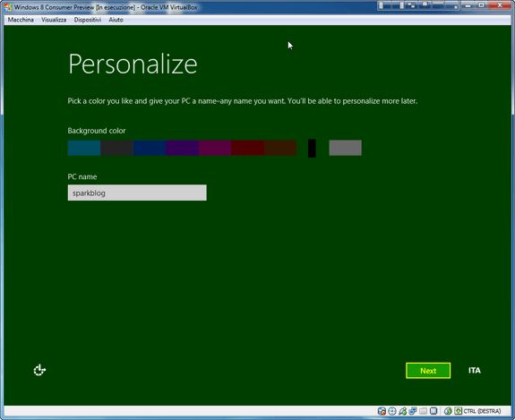Click the keyboard capture arrow icon
The width and height of the screenshot is (515, 420).
(459, 411)
